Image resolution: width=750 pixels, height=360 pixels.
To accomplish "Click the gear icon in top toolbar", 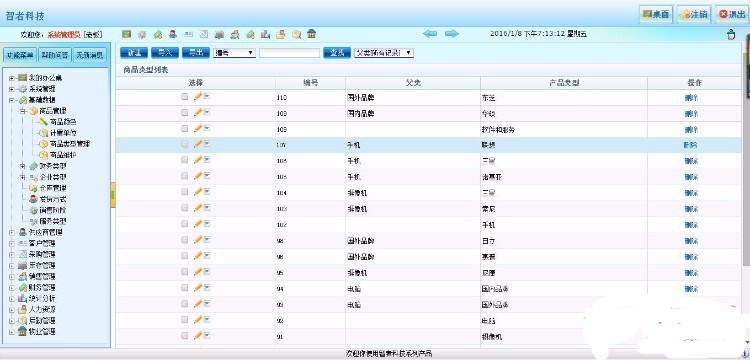I will [142, 34].
